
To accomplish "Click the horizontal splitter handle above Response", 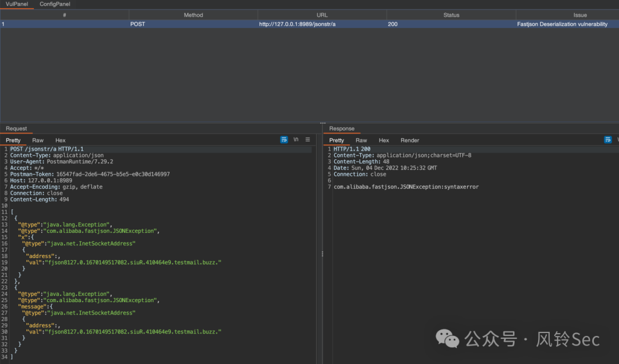I will 323,123.
